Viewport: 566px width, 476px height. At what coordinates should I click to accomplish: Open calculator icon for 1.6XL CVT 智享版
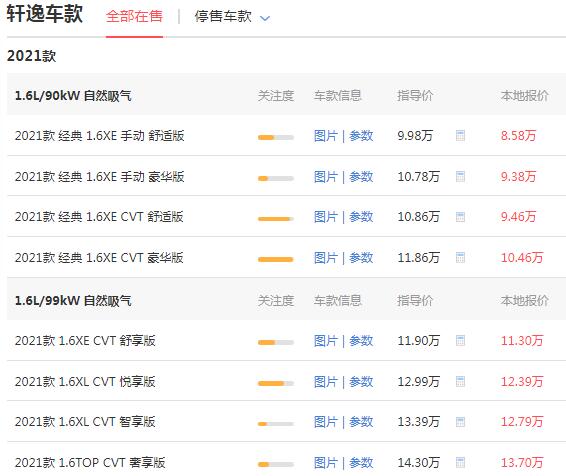(460, 422)
